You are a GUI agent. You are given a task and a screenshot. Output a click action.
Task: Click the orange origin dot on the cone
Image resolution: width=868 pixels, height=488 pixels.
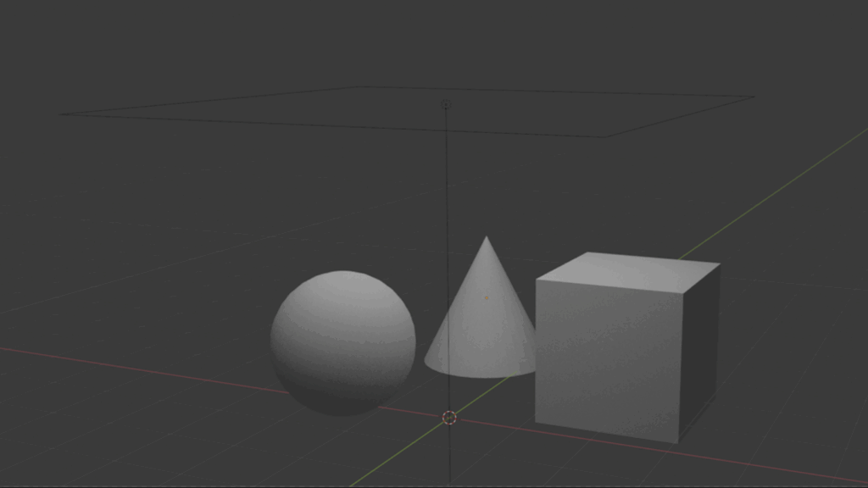pyautogui.click(x=486, y=297)
